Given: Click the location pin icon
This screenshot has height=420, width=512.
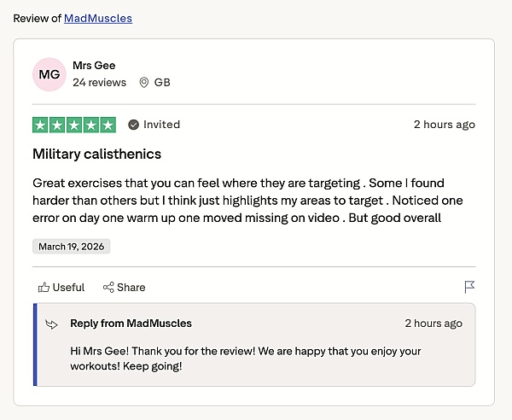Looking at the screenshot, I should coord(144,83).
